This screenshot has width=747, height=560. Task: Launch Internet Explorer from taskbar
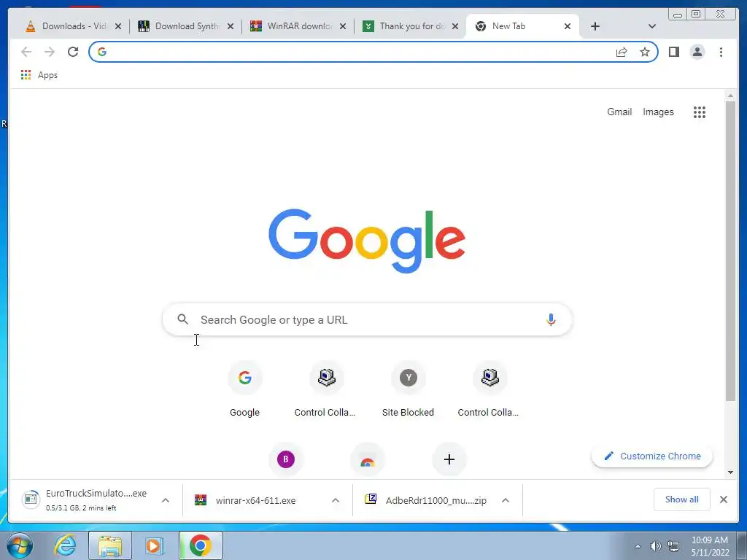click(x=65, y=545)
